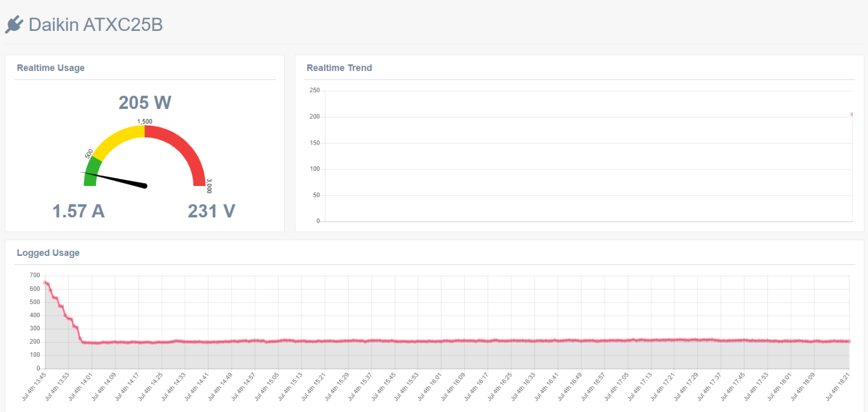Click the Daikin ATXC25B page title
868x412 pixels.
pos(95,25)
